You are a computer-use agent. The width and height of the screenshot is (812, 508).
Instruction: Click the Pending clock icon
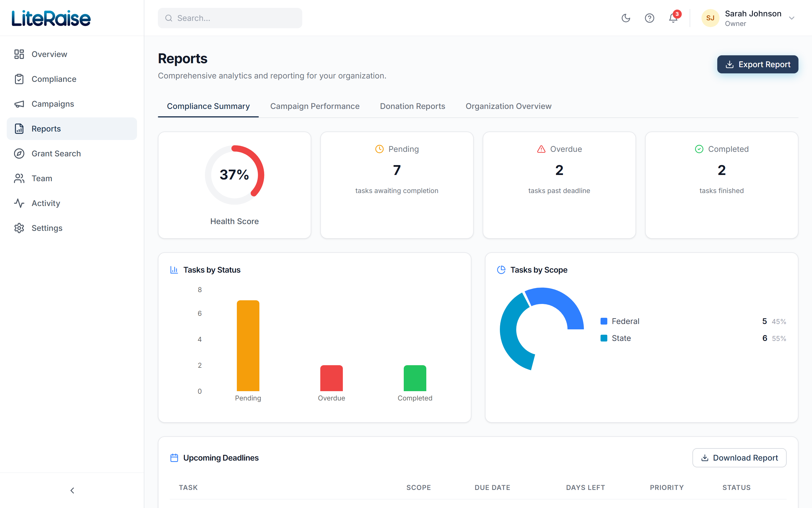coord(379,149)
